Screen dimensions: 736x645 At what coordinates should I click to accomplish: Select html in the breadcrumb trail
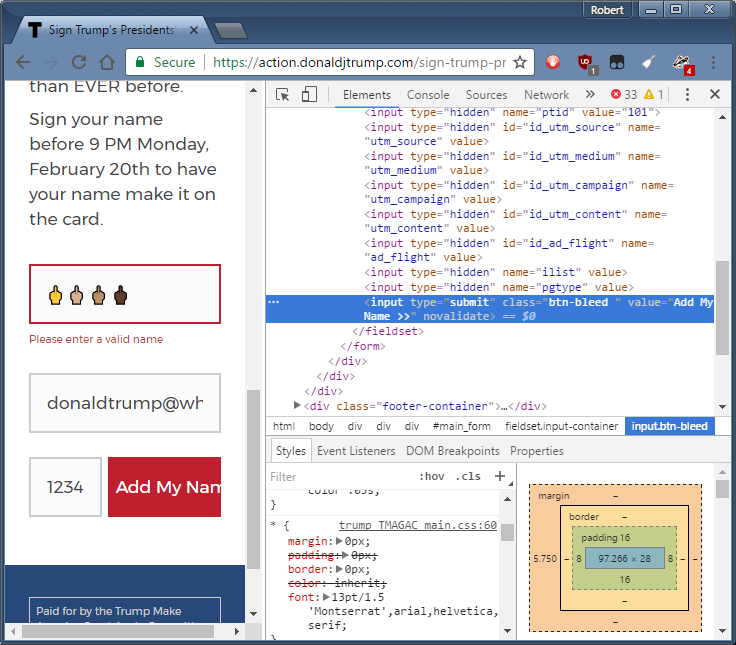coord(284,426)
